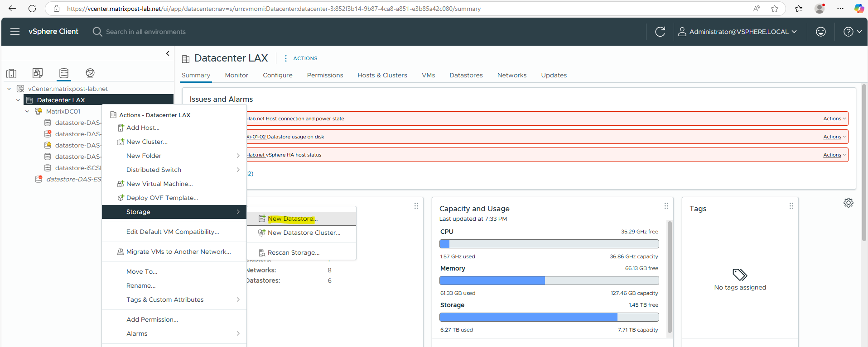Expand the New Folder submenu
The width and height of the screenshot is (868, 347).
point(238,156)
